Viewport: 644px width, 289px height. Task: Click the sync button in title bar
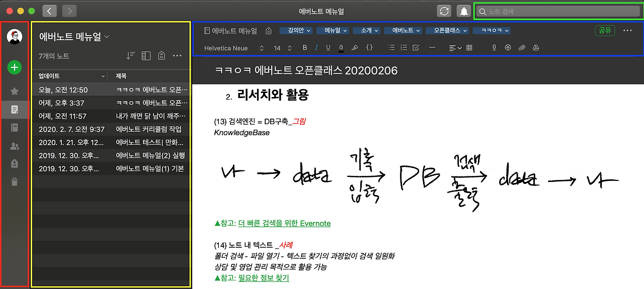[x=444, y=11]
